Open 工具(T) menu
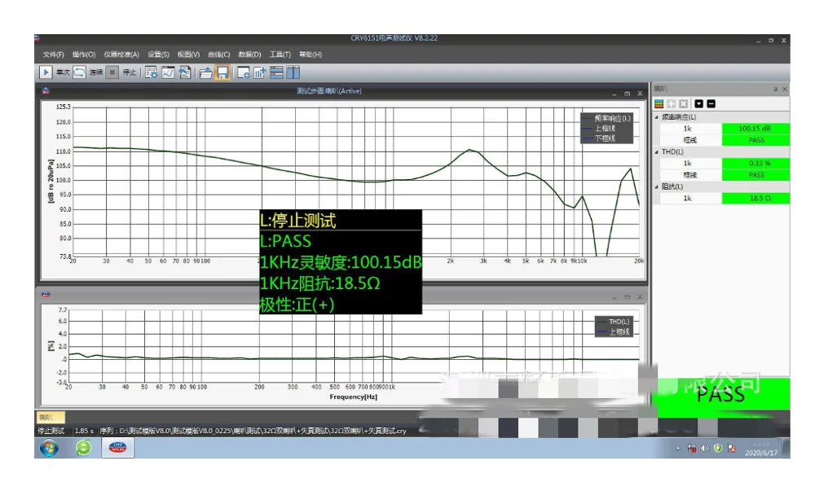Screen dimensions: 815x504 (x=280, y=55)
